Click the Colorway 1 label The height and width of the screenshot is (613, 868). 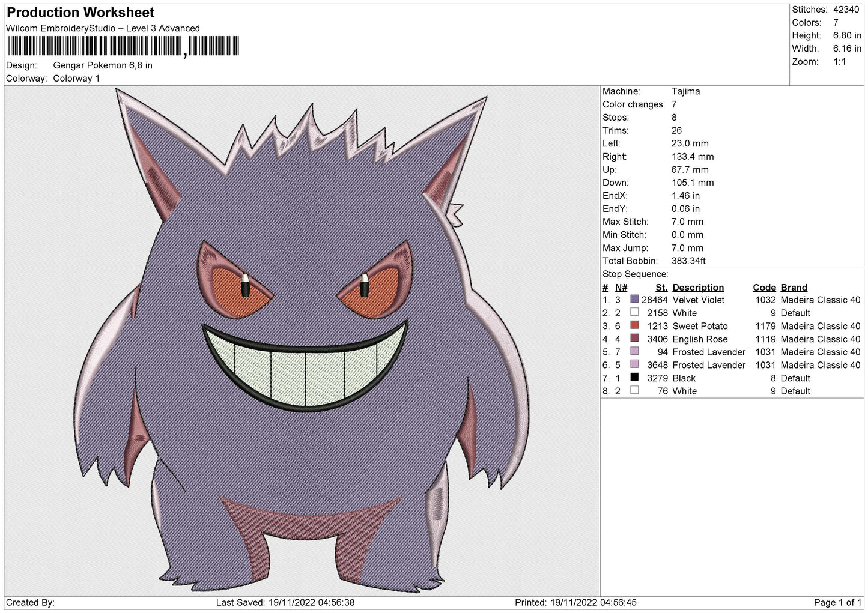(x=76, y=78)
